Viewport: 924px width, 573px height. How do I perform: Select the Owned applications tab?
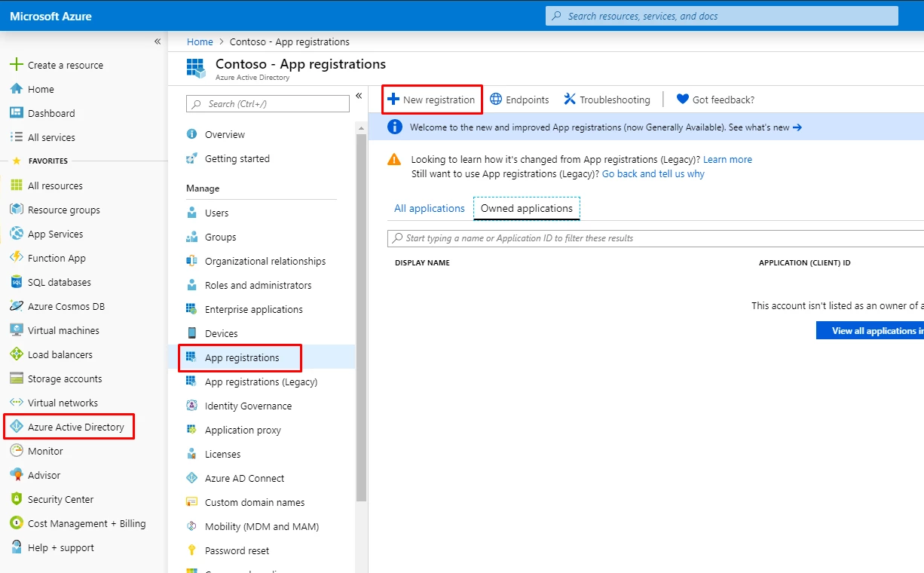527,208
